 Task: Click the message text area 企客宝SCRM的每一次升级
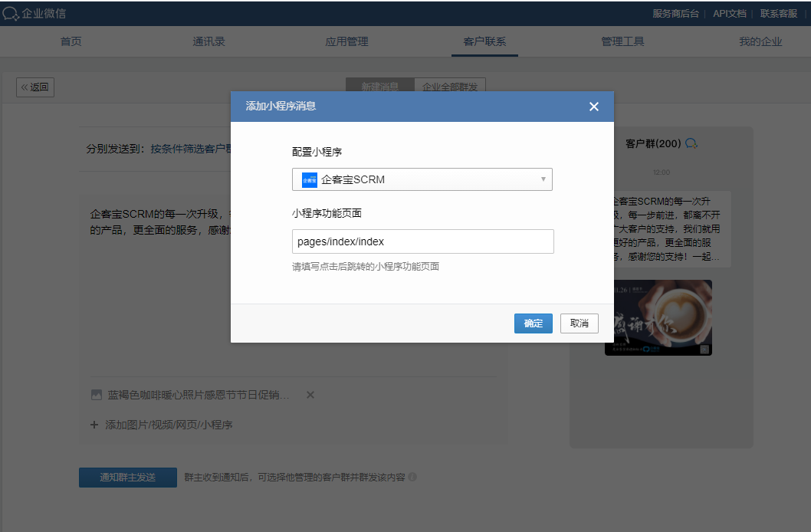tap(160, 222)
